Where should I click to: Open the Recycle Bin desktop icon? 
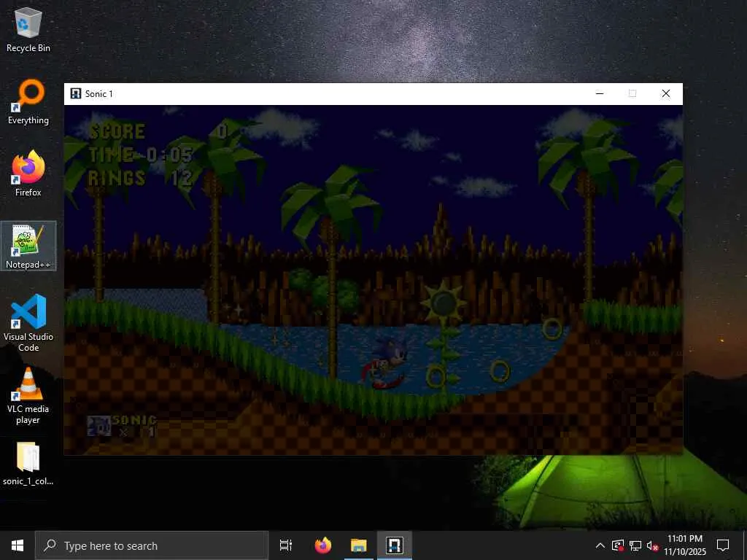tap(28, 30)
